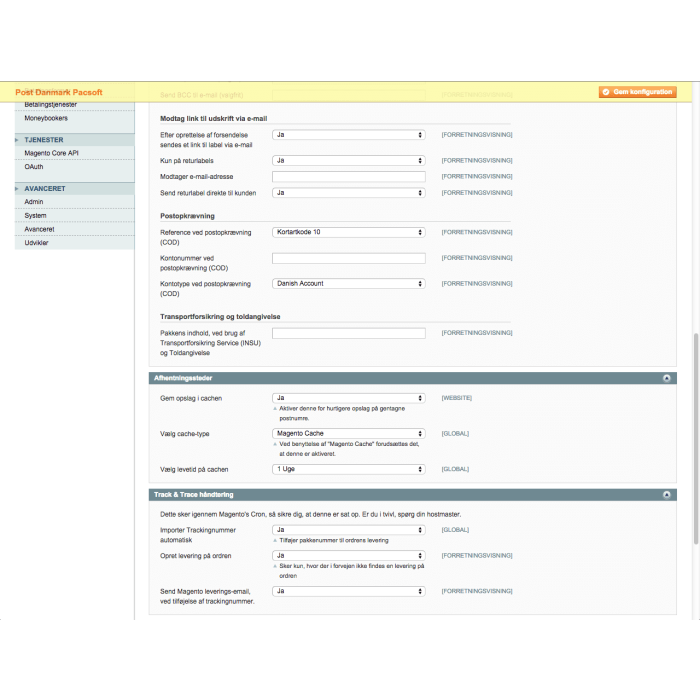Click the Afhentningssteder section header
The height and width of the screenshot is (700, 700).
(x=412, y=378)
